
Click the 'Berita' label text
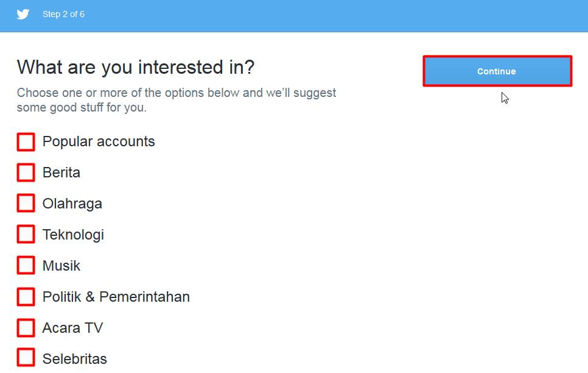pyautogui.click(x=61, y=172)
